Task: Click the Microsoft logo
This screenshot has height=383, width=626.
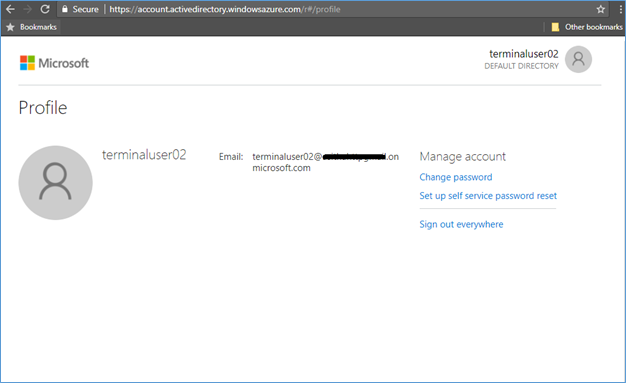Action: pos(54,63)
